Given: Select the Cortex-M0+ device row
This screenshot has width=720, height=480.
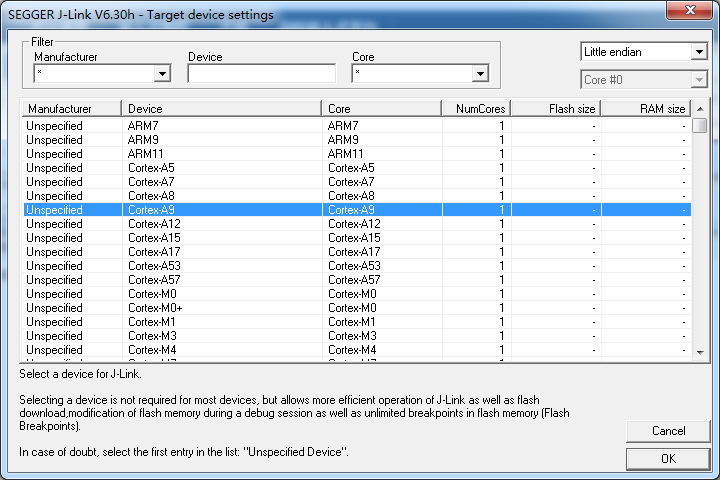Looking at the screenshot, I should click(x=357, y=308).
